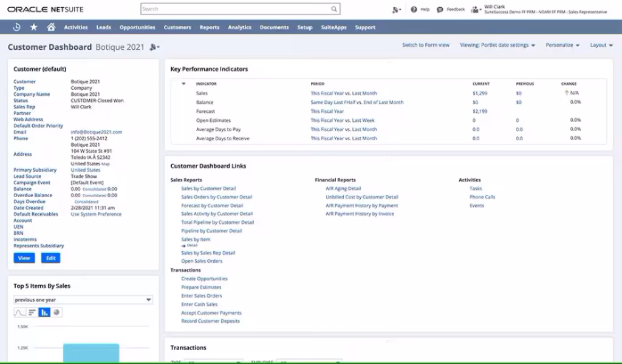Viewport: 622px width, 364px height.
Task: Open the Opportunities menu
Action: point(137,27)
